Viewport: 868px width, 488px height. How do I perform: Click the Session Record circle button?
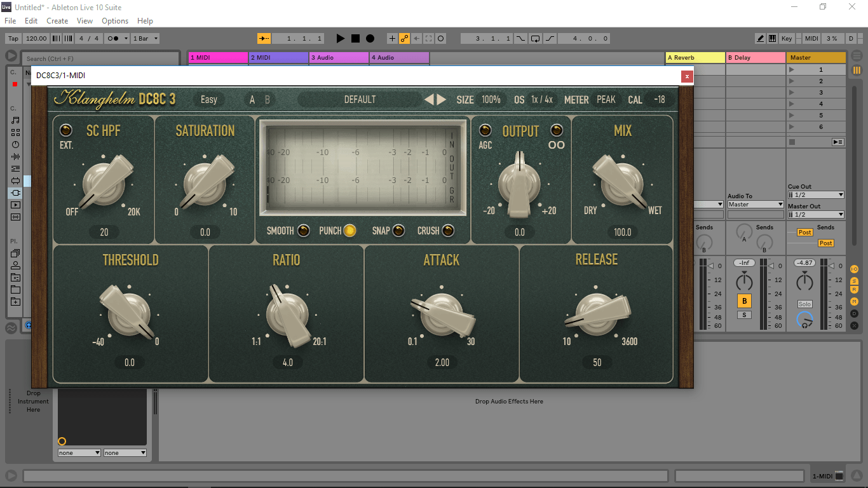coord(441,39)
